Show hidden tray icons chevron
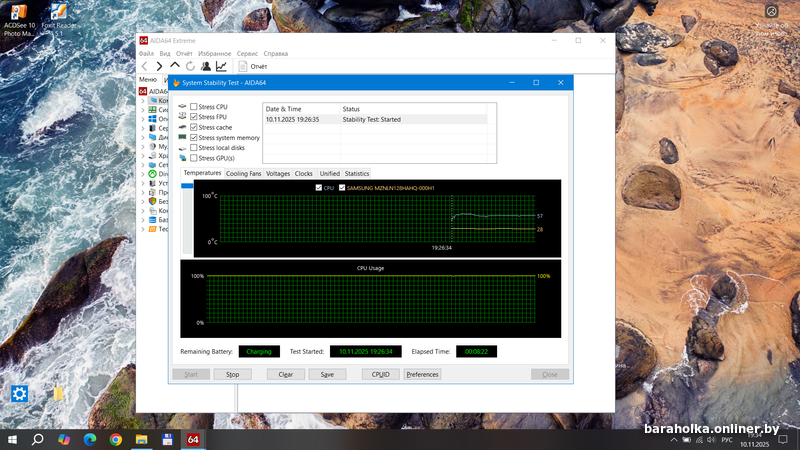The width and height of the screenshot is (800, 450). click(x=674, y=440)
